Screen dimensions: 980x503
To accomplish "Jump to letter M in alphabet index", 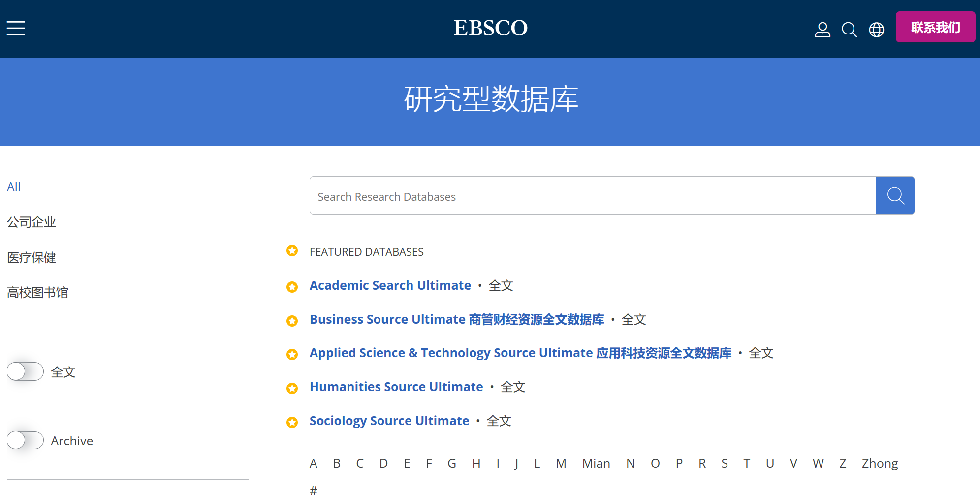I will coord(561,463).
